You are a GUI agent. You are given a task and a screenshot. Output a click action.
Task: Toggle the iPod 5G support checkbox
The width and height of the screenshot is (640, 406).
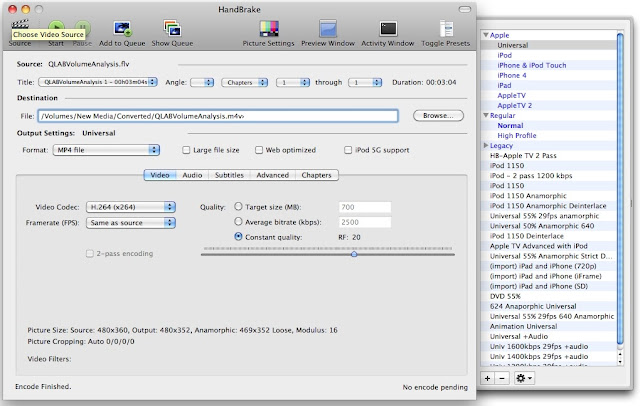point(348,150)
